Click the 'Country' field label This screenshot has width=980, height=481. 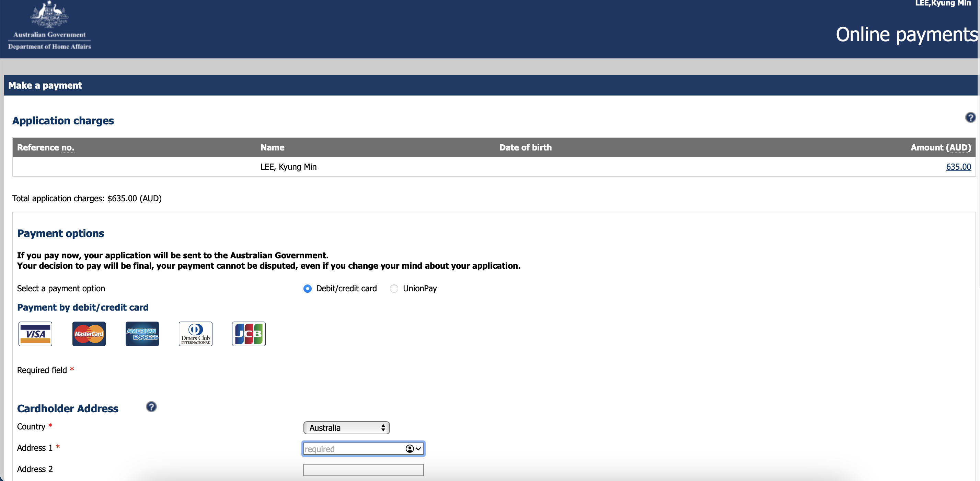(31, 426)
